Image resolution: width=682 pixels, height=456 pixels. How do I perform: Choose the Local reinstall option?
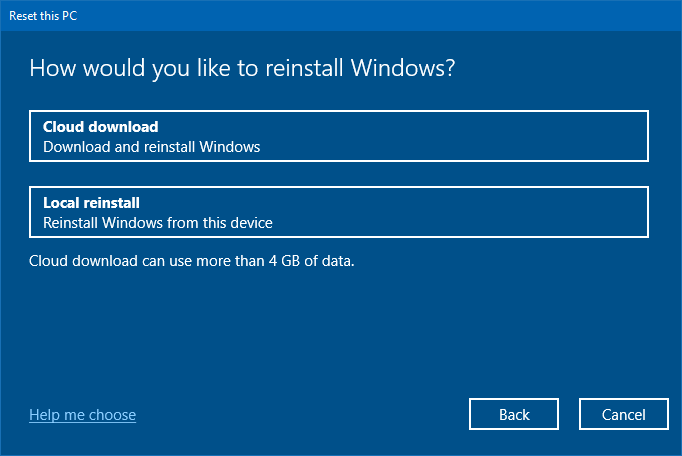[x=339, y=212]
